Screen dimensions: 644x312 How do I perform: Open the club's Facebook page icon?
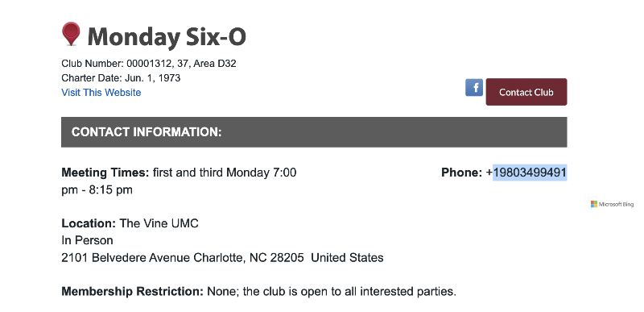[x=474, y=88]
